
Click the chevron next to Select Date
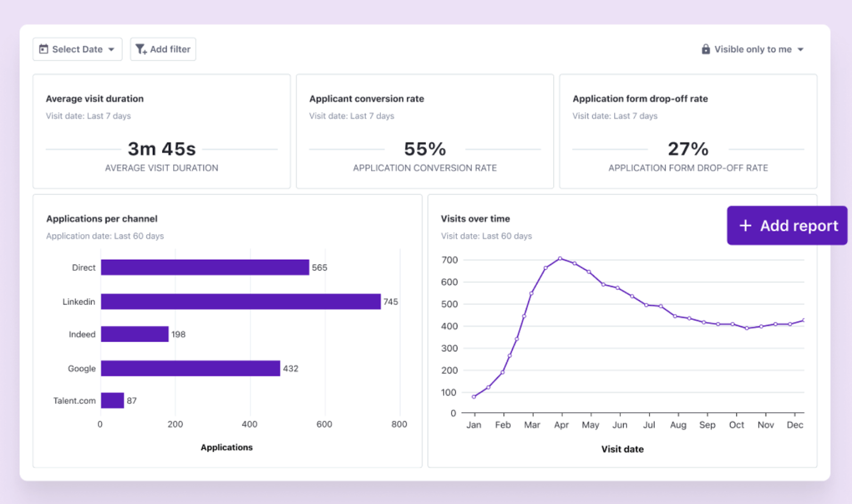112,49
